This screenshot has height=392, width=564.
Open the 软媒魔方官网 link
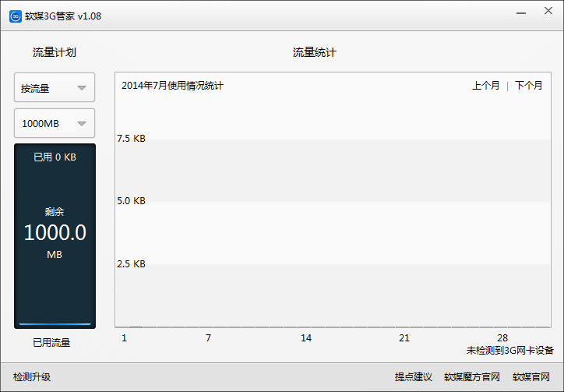(x=472, y=377)
